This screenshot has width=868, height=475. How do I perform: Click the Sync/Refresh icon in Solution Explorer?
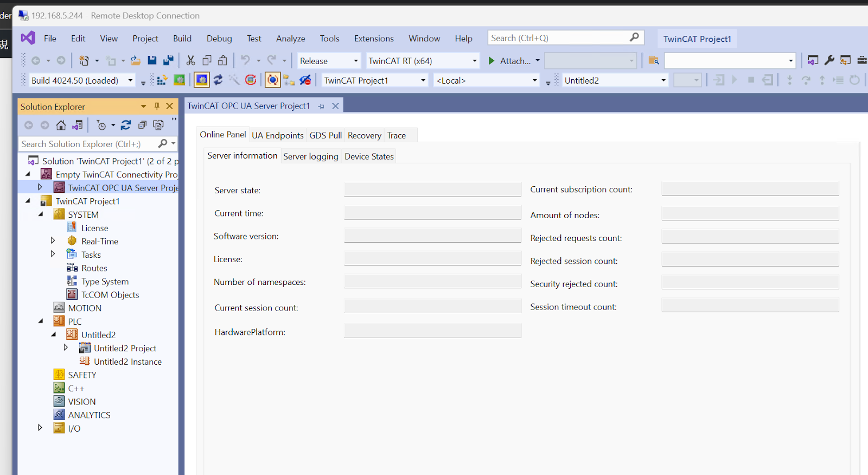126,125
